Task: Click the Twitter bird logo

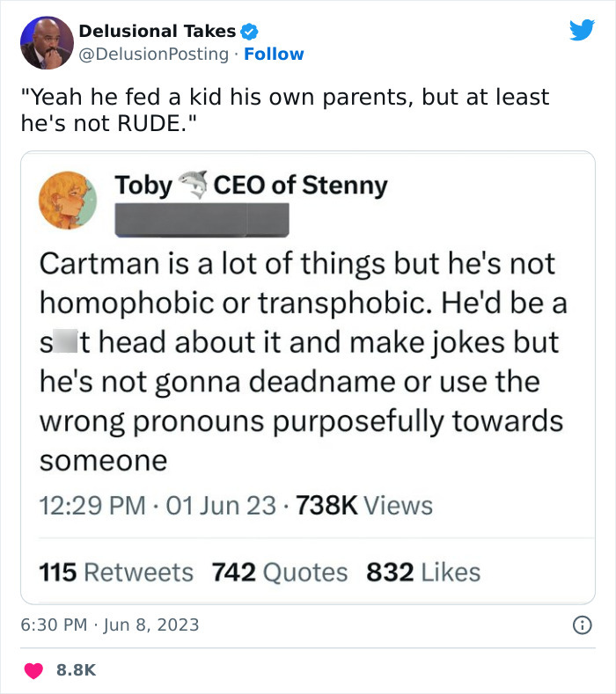Action: (x=582, y=31)
